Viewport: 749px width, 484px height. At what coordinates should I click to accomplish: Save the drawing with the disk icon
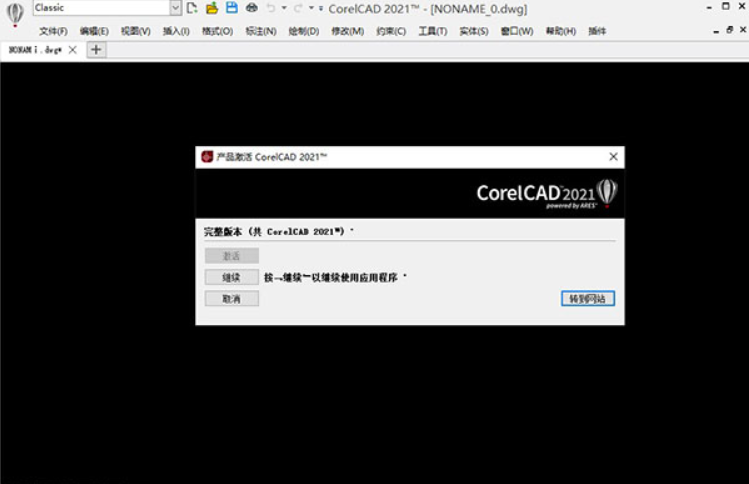coord(232,8)
